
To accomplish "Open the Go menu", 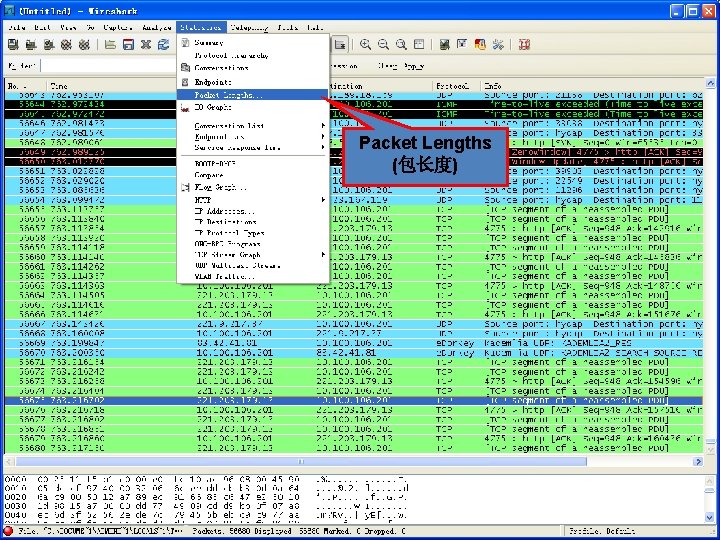I will click(x=90, y=28).
